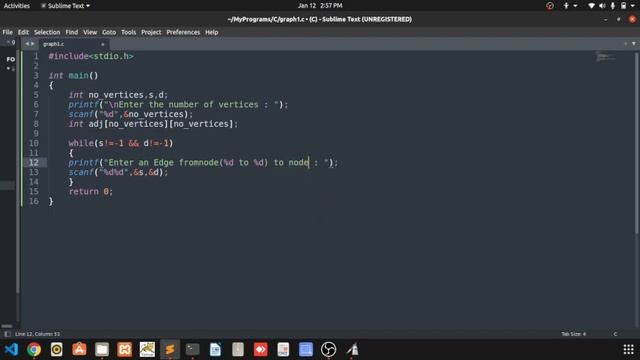This screenshot has width=640, height=360.
Task: Click the volume speaker icon
Action: point(602,6)
